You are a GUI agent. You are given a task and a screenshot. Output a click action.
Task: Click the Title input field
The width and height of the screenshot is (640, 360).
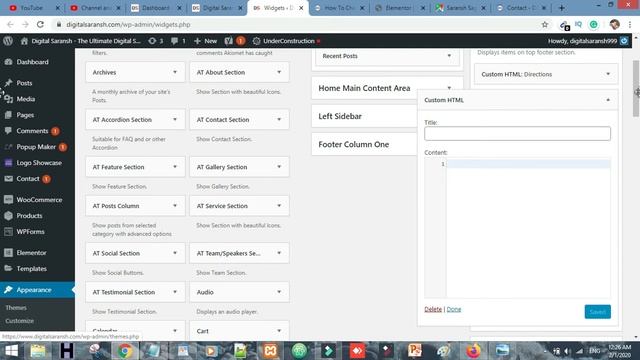coord(517,133)
